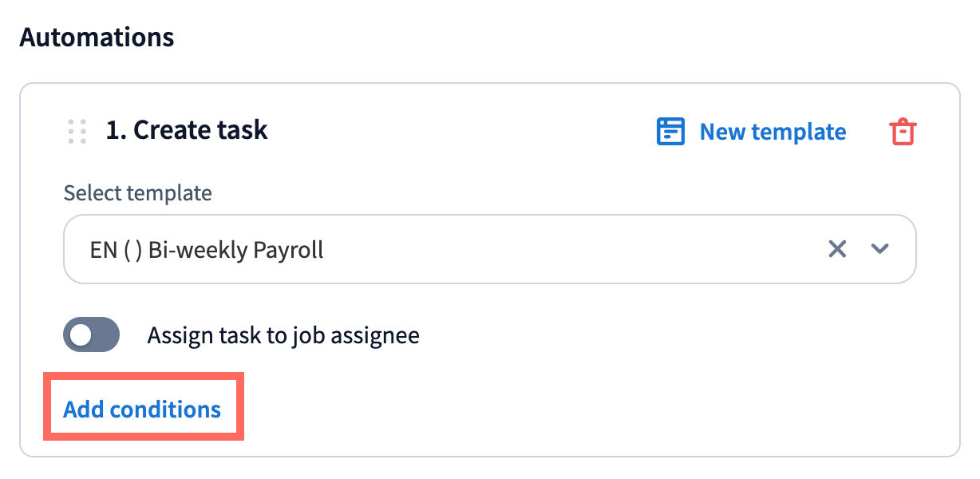Click the word "Payroll" in the template field
This screenshot has height=479, width=980.
click(288, 250)
